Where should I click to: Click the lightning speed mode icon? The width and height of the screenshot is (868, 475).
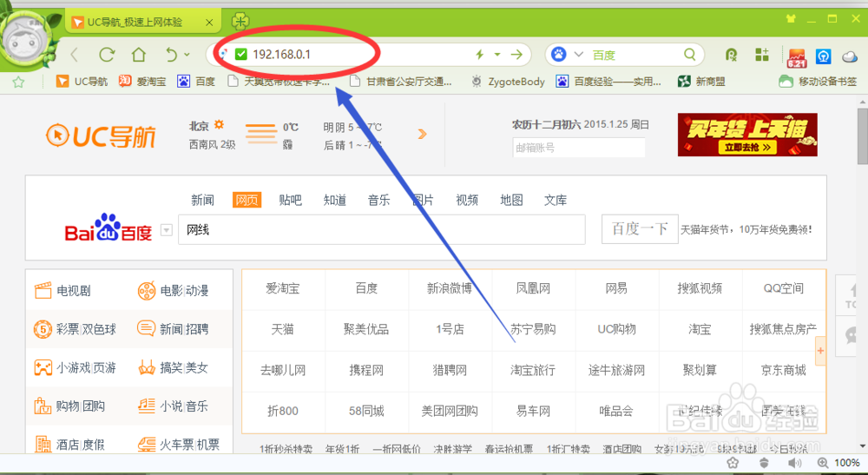point(480,54)
